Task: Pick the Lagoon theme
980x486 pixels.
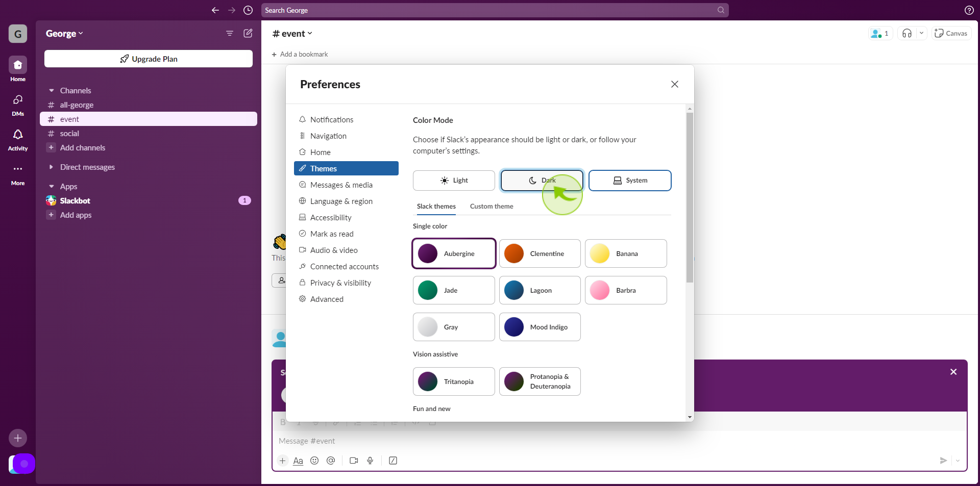Action: (x=540, y=290)
